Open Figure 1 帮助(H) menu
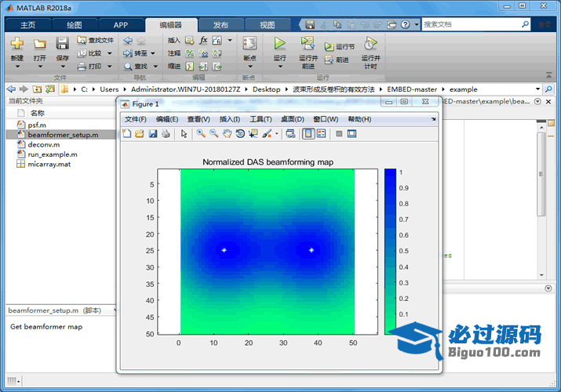Image resolution: width=561 pixels, height=392 pixels. [359, 119]
